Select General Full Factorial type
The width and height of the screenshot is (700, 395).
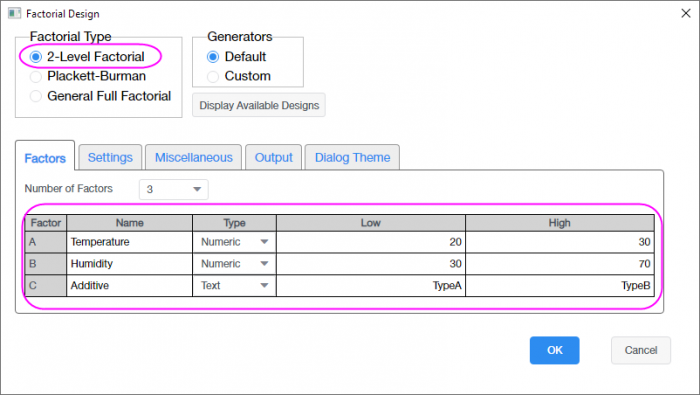100,96
